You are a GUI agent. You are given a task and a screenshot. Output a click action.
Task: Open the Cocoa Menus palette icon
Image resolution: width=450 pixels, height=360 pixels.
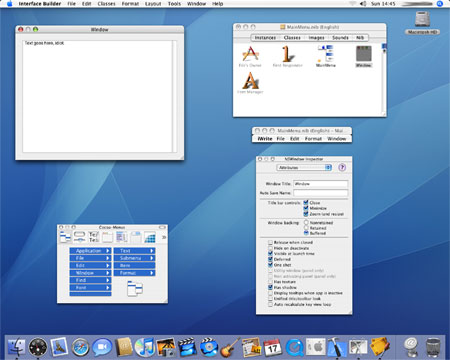point(65,237)
